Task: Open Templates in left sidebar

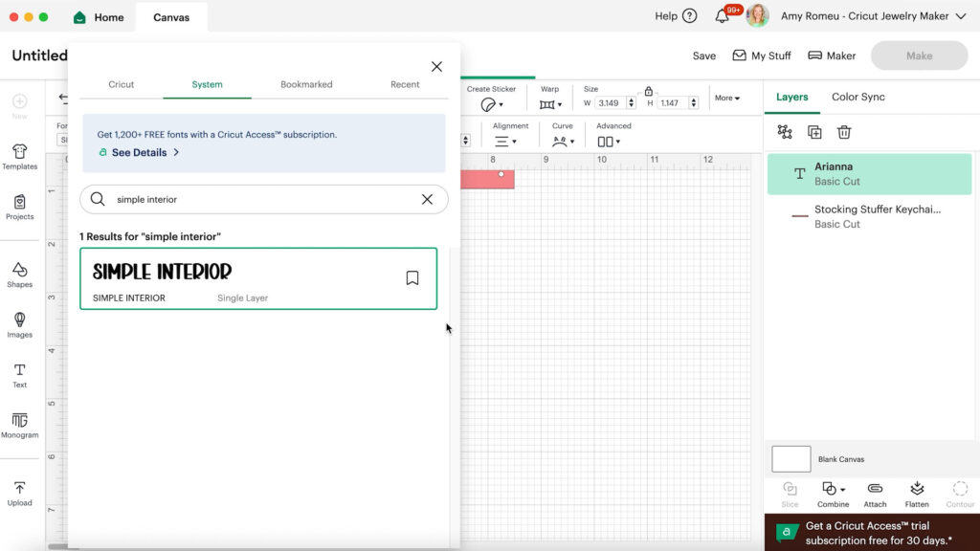Action: tap(19, 157)
